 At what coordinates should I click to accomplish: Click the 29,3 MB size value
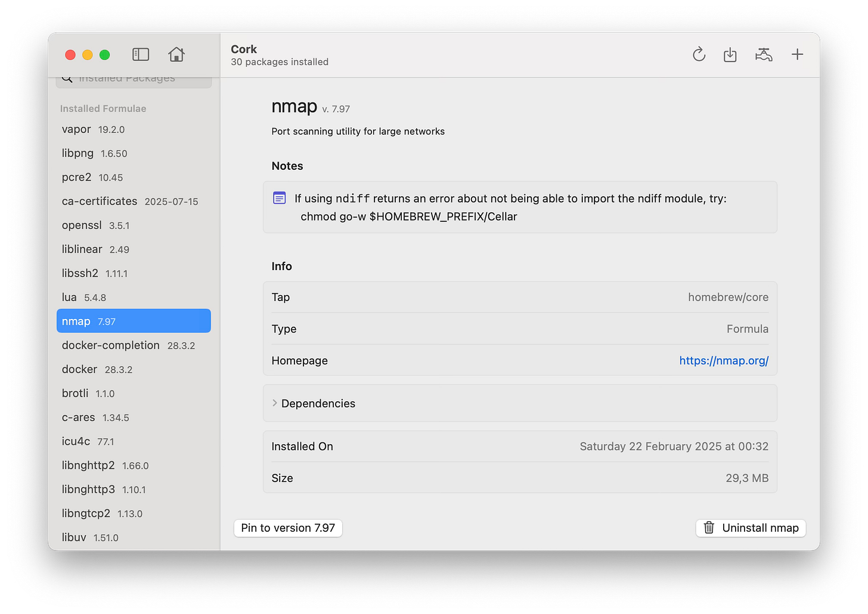click(x=747, y=478)
